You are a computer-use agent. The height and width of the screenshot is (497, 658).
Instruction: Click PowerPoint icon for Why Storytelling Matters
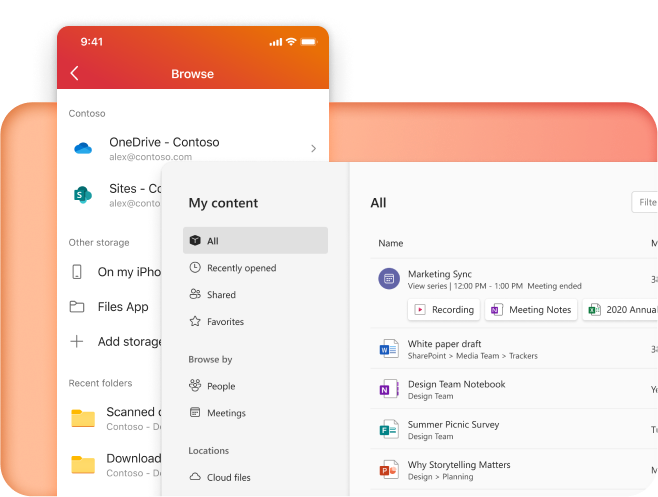[x=389, y=470]
